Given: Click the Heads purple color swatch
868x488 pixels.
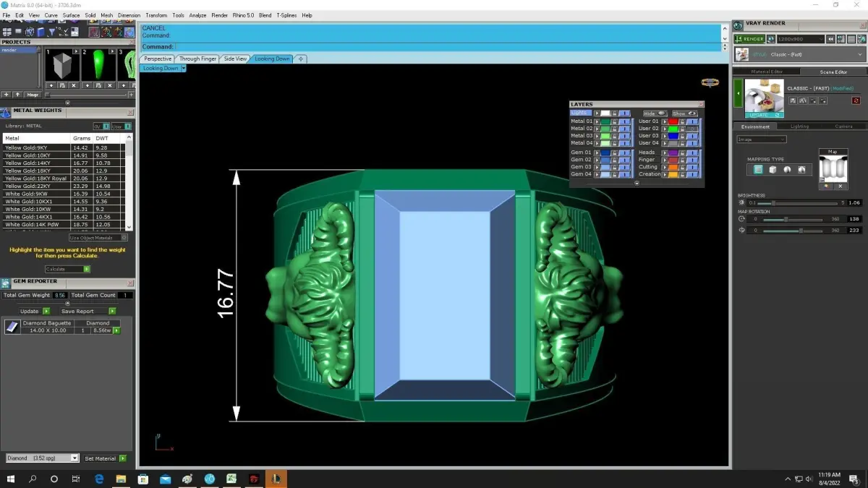Looking at the screenshot, I should (x=673, y=153).
